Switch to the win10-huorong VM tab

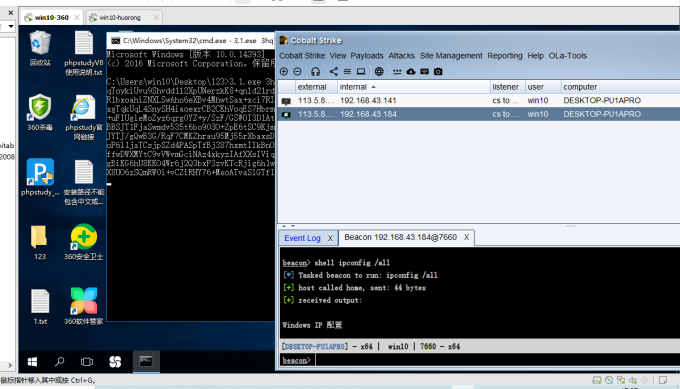click(x=119, y=17)
